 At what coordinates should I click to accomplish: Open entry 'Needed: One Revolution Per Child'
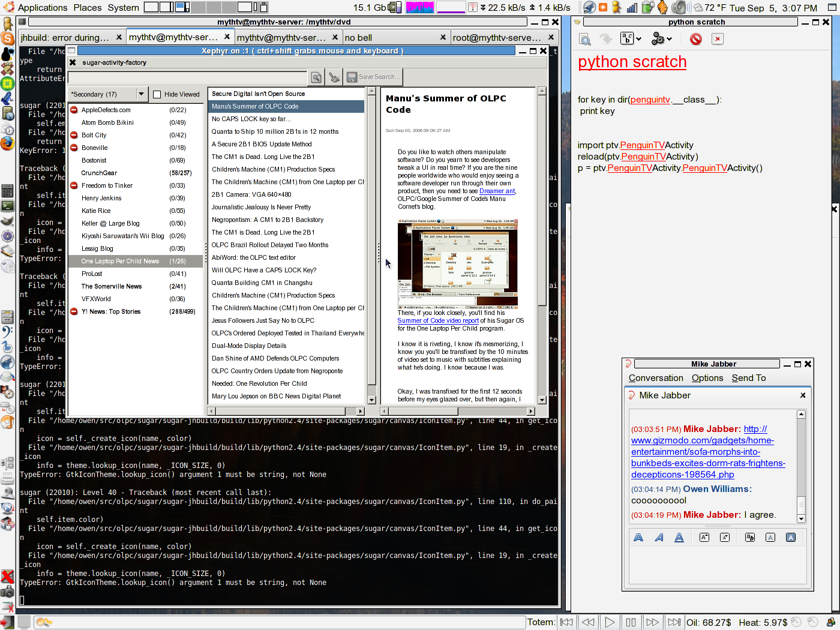tap(286, 383)
